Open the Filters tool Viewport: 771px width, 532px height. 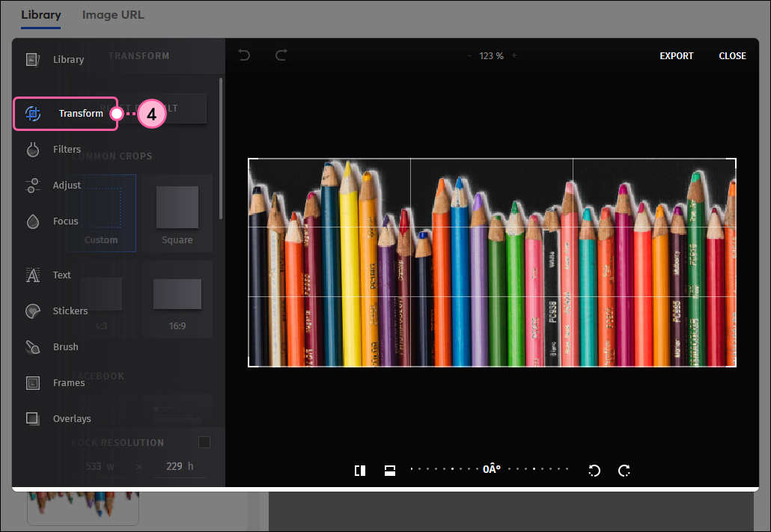coord(52,150)
